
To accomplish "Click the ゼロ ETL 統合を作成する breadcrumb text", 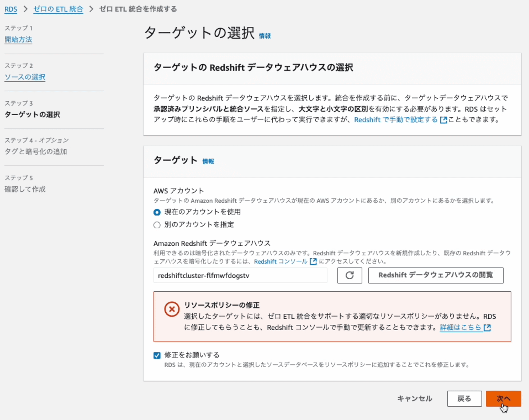I will [x=138, y=9].
